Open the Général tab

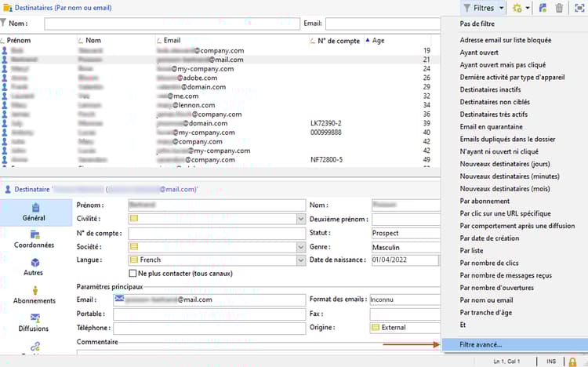tap(35, 213)
